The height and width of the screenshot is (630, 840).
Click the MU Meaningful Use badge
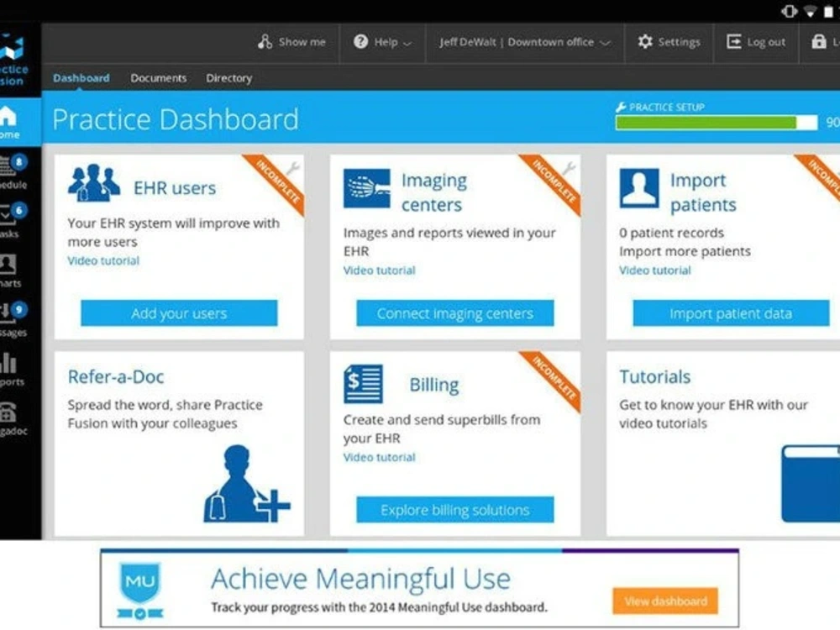(x=140, y=591)
